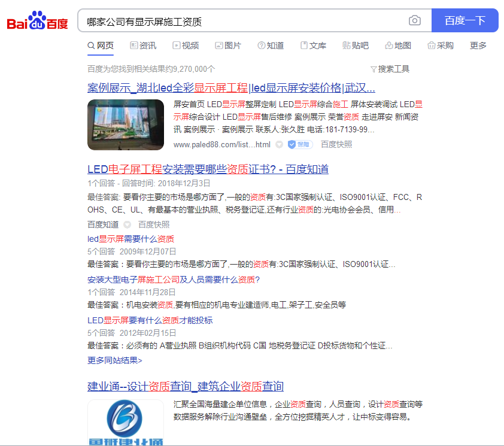This screenshot has height=446, width=504.
Task: Open image search via camera icon
Action: click(415, 20)
